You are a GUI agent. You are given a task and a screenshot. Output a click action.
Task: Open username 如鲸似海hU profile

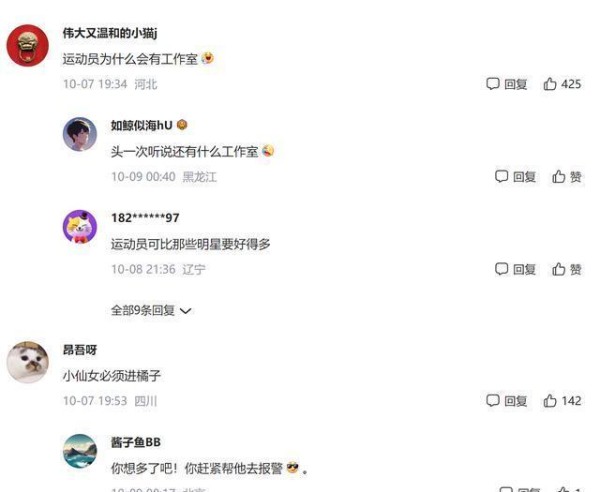click(x=142, y=125)
